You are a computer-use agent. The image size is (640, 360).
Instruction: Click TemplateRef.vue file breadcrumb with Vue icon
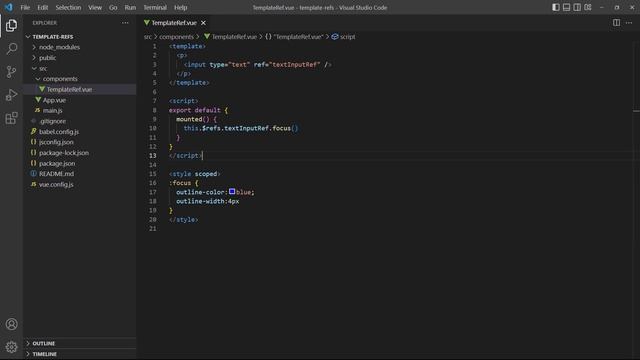coord(230,37)
